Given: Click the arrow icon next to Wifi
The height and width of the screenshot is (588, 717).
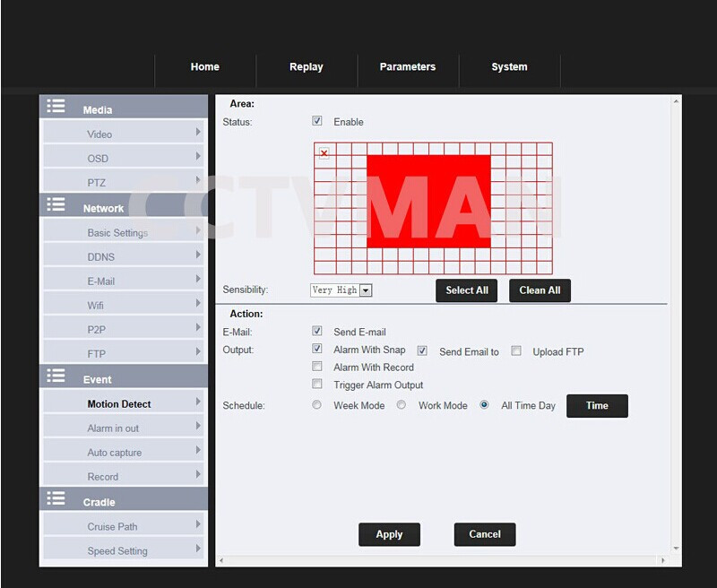Looking at the screenshot, I should 198,304.
